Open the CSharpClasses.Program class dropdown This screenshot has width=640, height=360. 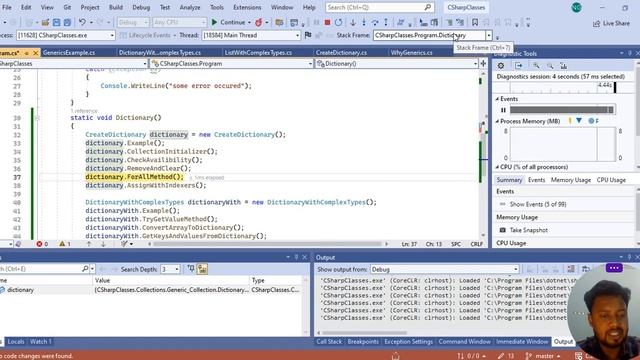[231, 64]
